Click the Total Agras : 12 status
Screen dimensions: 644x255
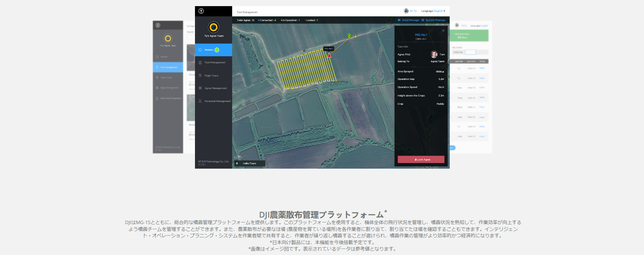[246, 20]
